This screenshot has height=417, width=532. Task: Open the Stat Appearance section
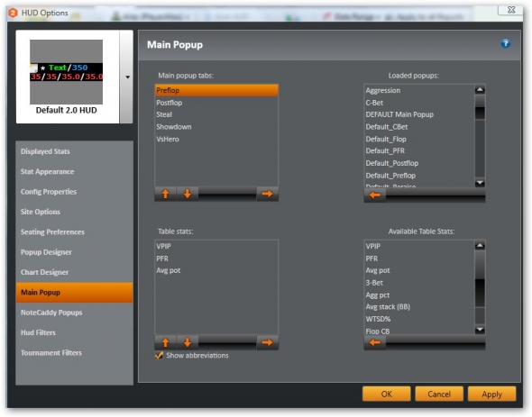pos(74,171)
